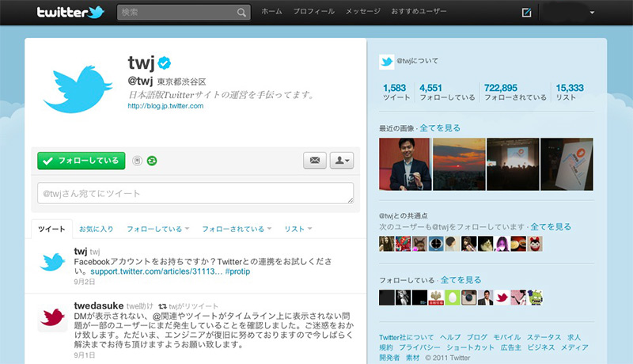
Task: Click the 9月2日 tweet timestamp
Action: [85, 282]
